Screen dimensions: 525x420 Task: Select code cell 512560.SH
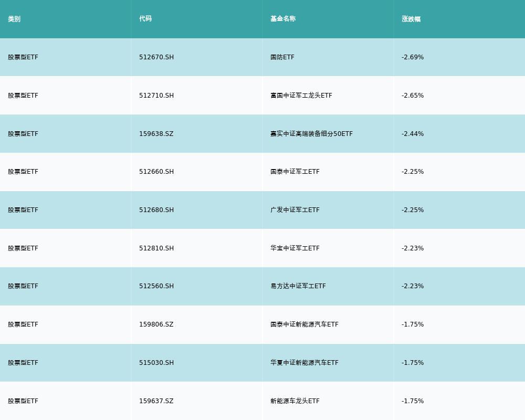[x=156, y=286]
